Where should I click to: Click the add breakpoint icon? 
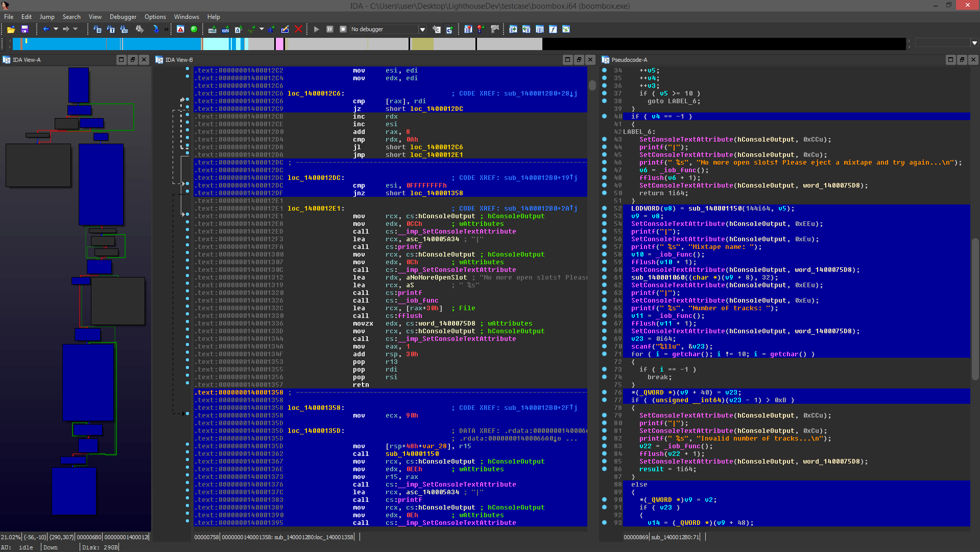coord(481,30)
